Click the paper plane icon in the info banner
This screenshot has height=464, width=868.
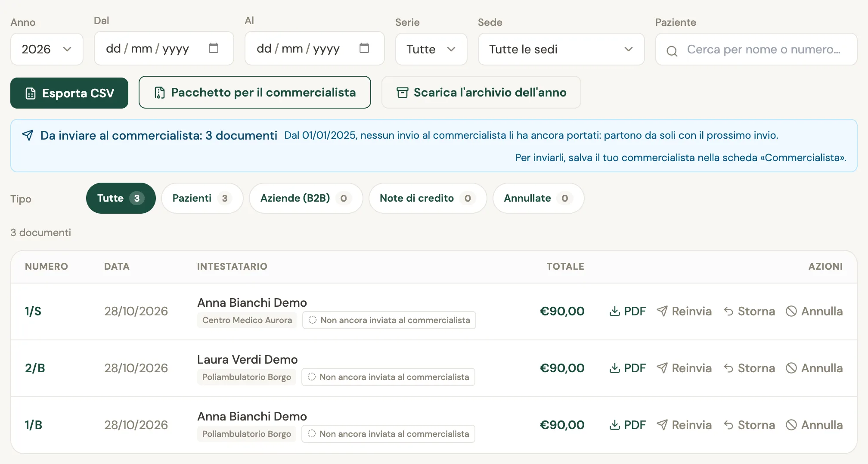pos(28,135)
